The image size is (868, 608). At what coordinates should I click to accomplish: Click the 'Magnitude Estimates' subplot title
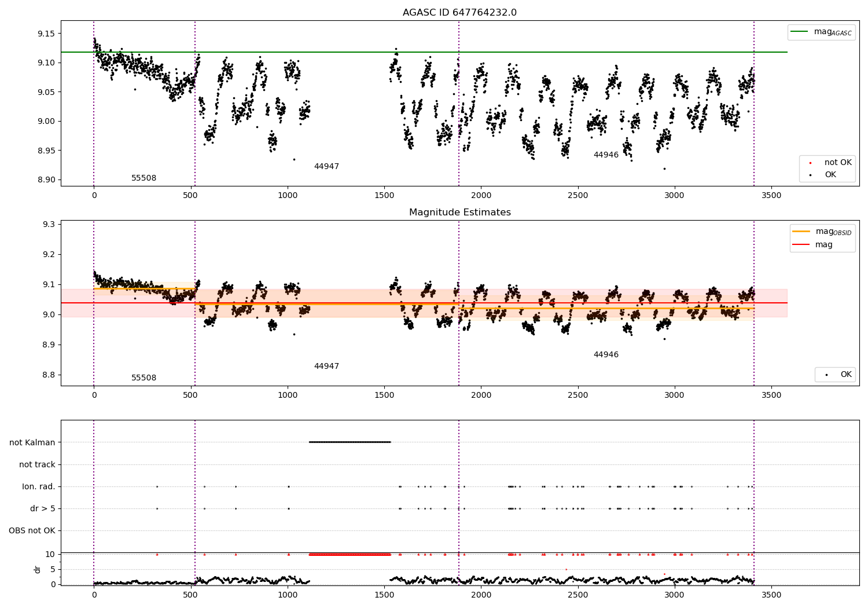[x=459, y=213]
